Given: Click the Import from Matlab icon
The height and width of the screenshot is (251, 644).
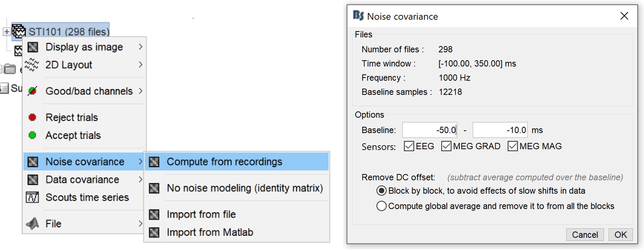Looking at the screenshot, I should (x=154, y=232).
